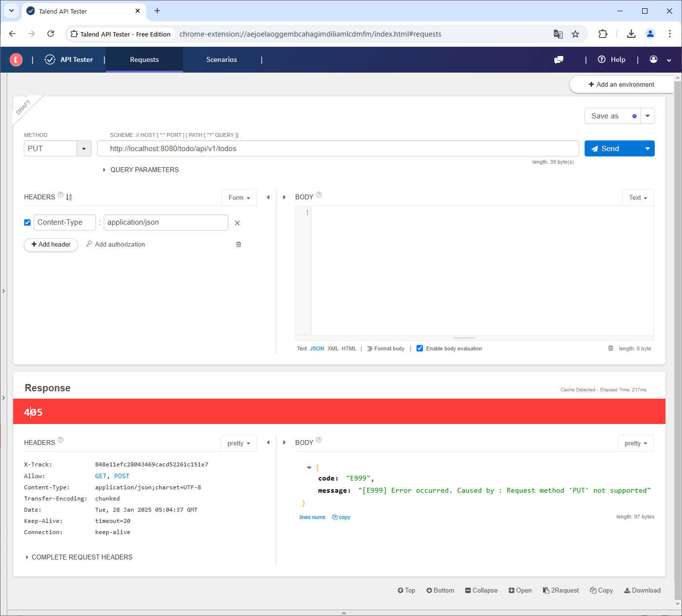Clear request body with trash icon
Viewport: 682px width, 616px height.
(x=610, y=348)
